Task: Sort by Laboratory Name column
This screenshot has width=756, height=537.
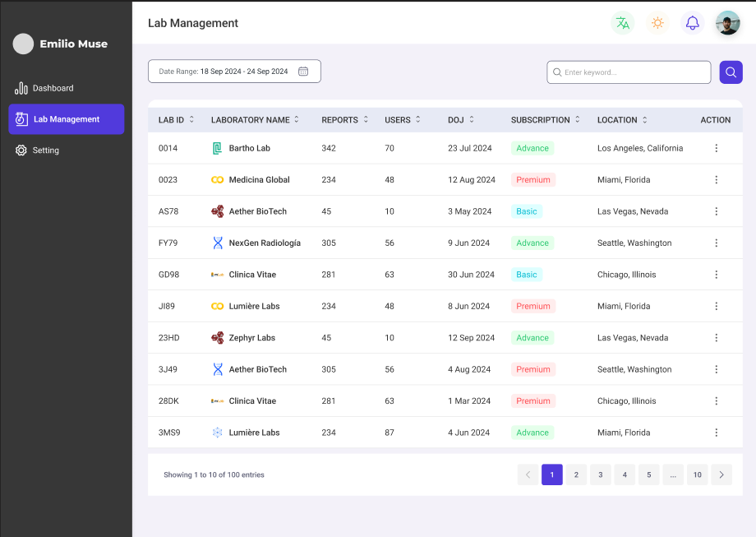Action: click(x=297, y=119)
